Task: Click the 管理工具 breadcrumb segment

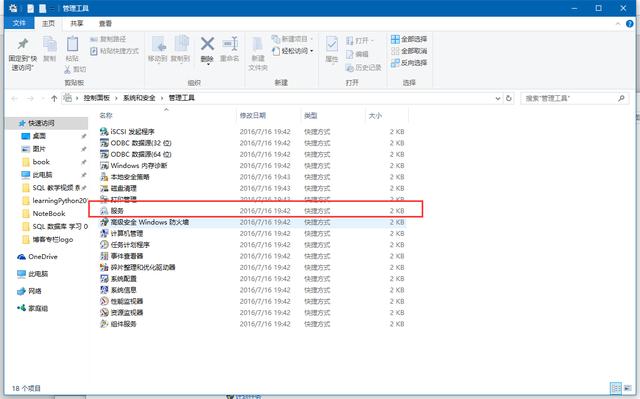Action: tap(182, 98)
